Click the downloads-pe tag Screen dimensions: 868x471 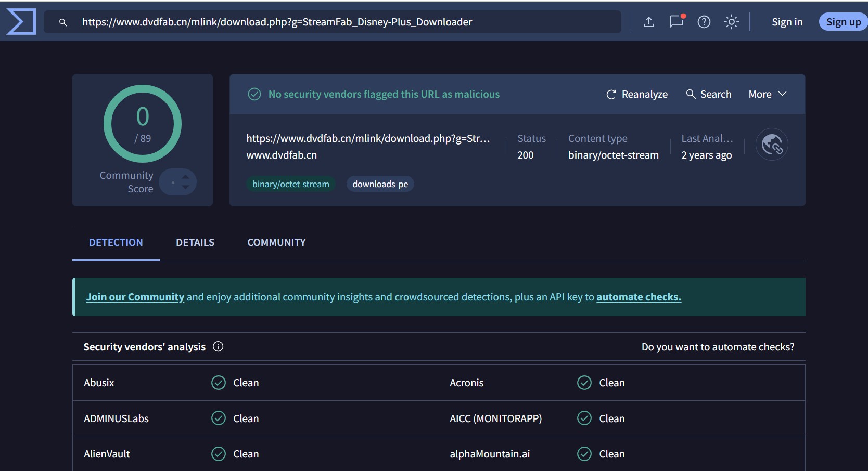(380, 184)
